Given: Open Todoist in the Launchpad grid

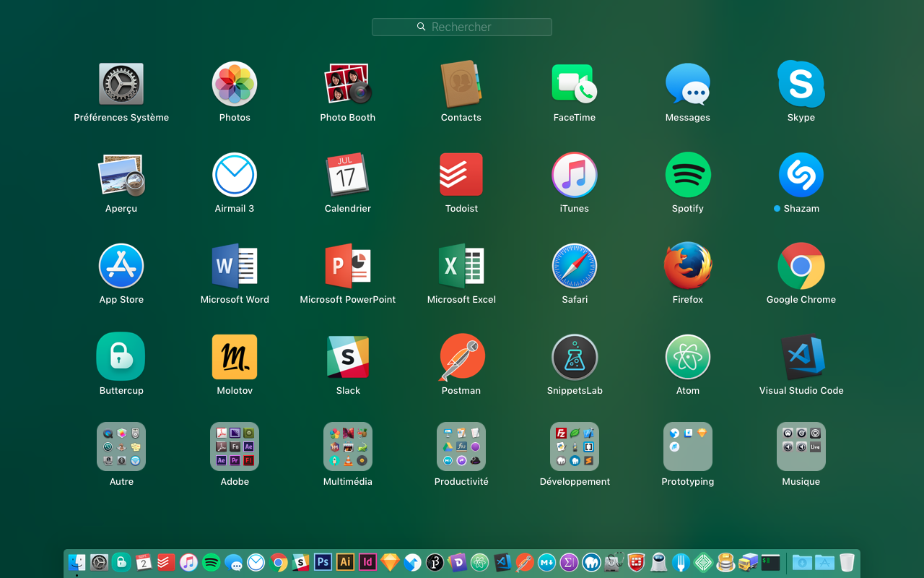Looking at the screenshot, I should [x=461, y=176].
